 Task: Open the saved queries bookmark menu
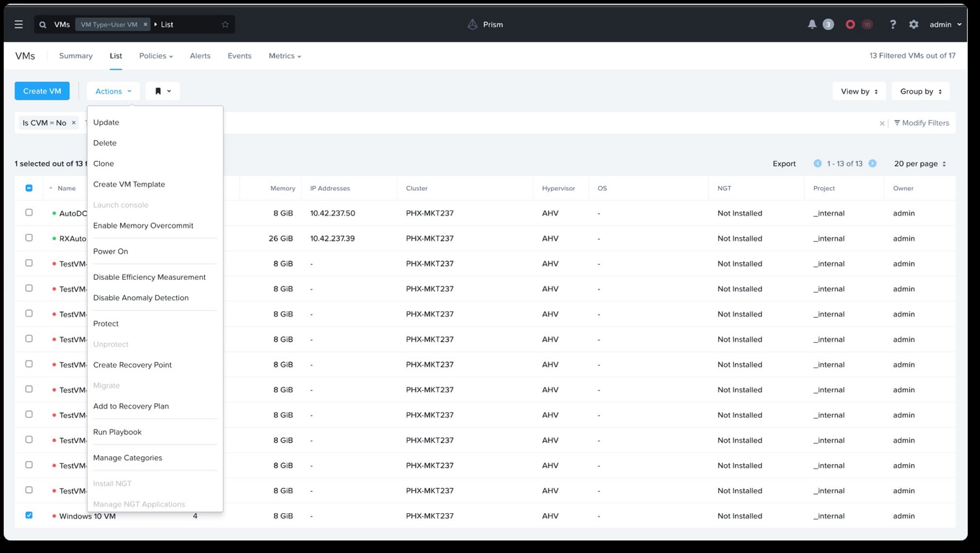coord(162,91)
